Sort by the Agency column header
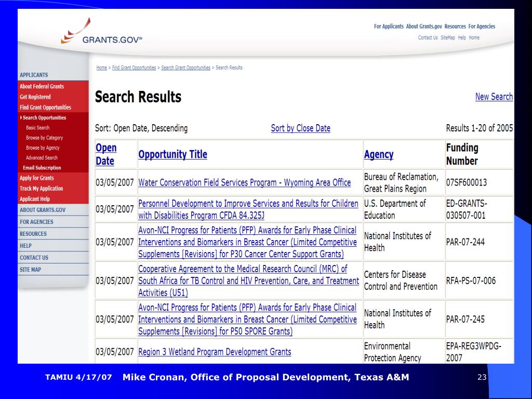This screenshot has height=399, width=532. tap(379, 154)
